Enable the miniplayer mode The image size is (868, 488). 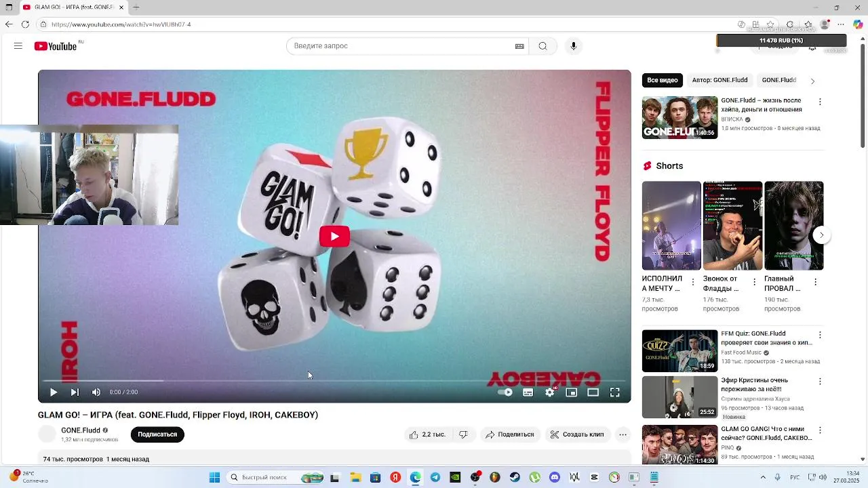coord(572,392)
